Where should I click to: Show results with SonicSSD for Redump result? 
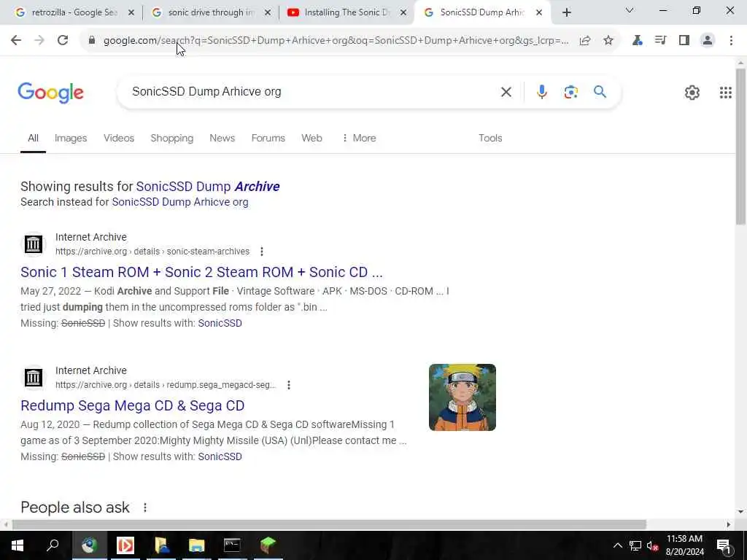220,456
